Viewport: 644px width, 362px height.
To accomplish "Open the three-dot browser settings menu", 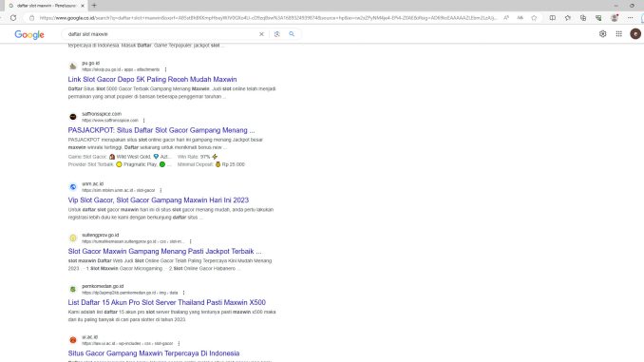I will coord(630,18).
